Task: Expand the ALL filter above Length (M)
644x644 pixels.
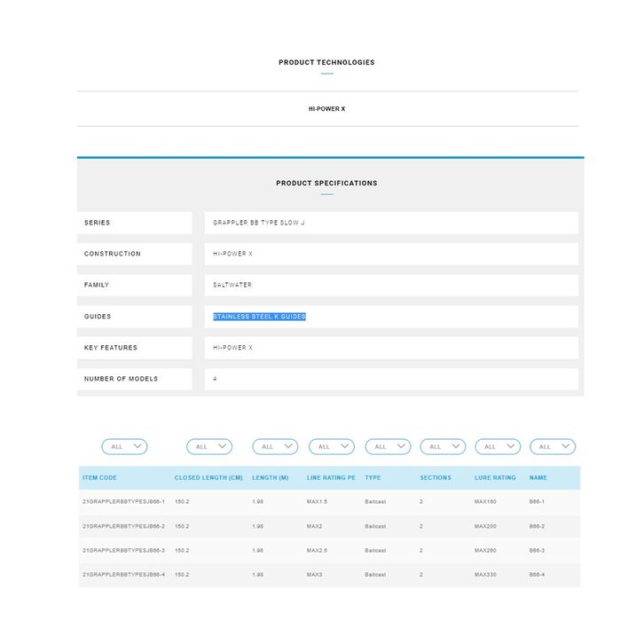Action: [275, 447]
